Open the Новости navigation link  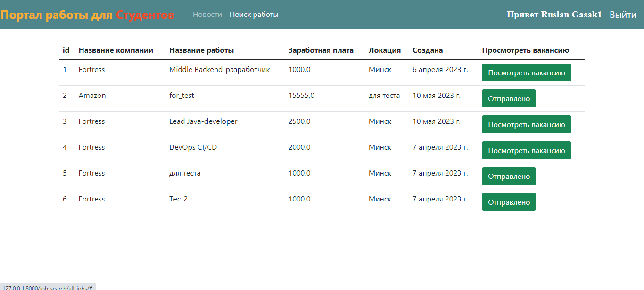point(207,15)
